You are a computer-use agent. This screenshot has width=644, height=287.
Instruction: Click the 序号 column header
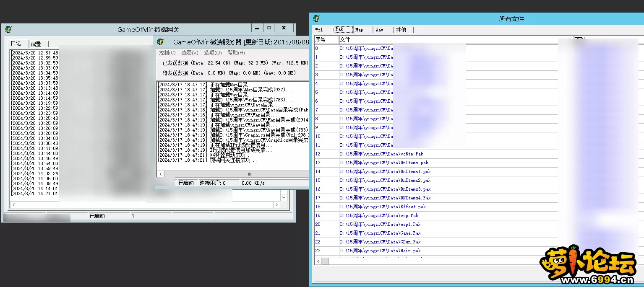click(326, 39)
